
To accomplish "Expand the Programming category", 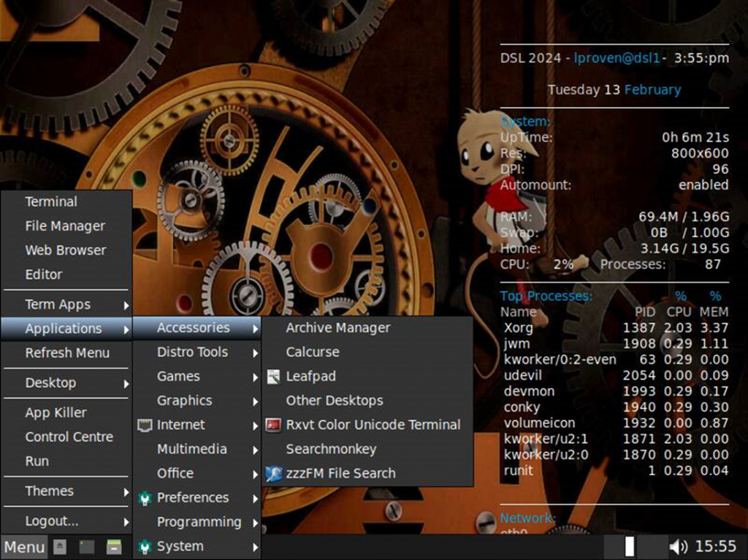I will [197, 522].
